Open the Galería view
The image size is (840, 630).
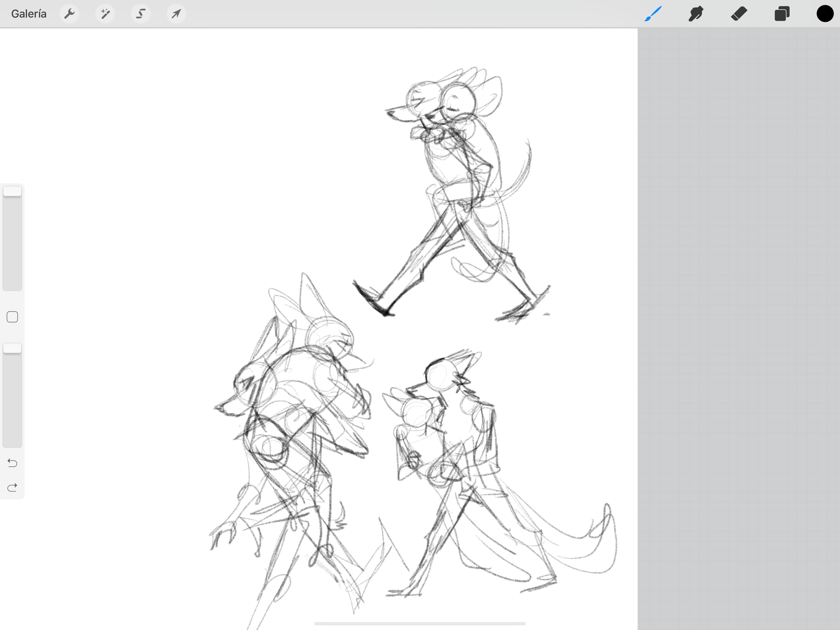click(x=29, y=14)
